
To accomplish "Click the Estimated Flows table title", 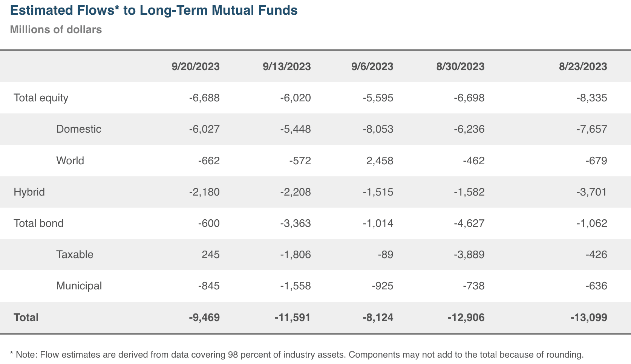I will pyautogui.click(x=154, y=11).
